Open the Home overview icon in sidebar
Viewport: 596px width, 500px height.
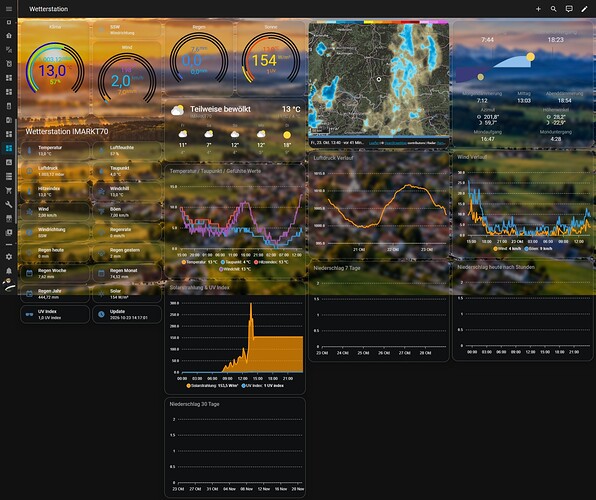click(9, 35)
